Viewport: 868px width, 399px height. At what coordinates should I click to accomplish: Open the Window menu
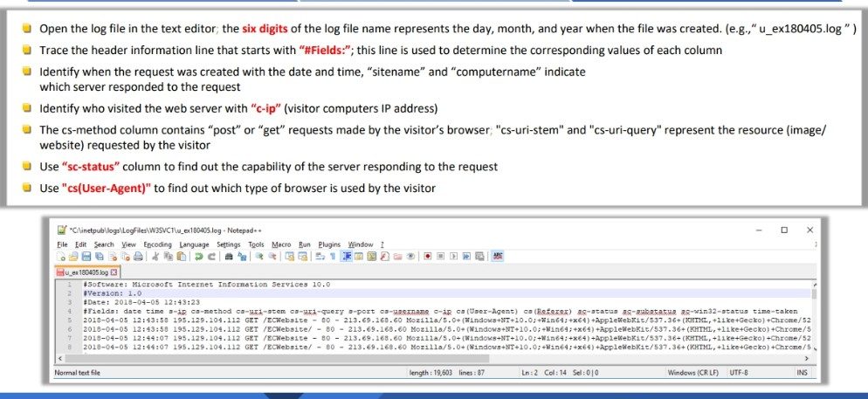click(x=361, y=244)
